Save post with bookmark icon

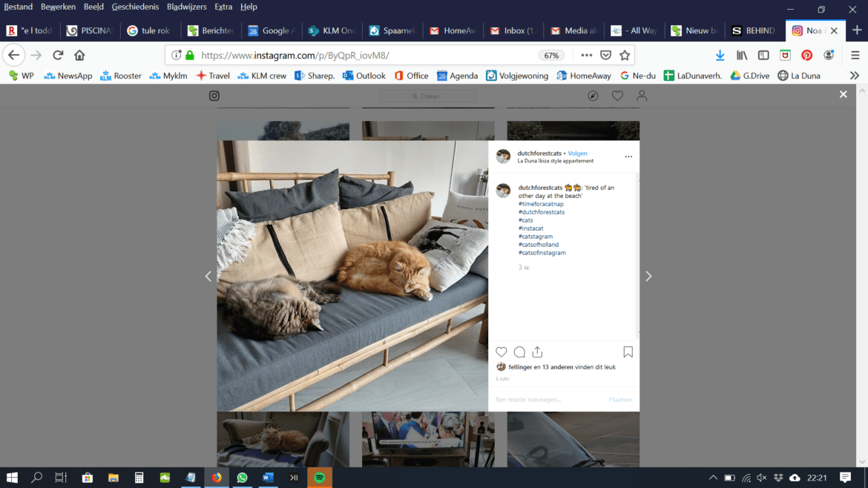628,352
